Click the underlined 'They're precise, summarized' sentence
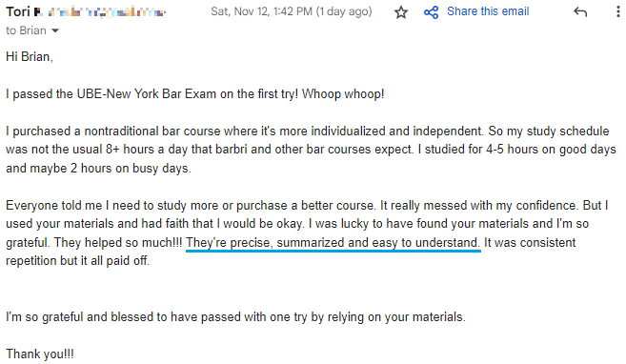Image resolution: width=626 pixels, height=364 pixels. pyautogui.click(x=333, y=243)
